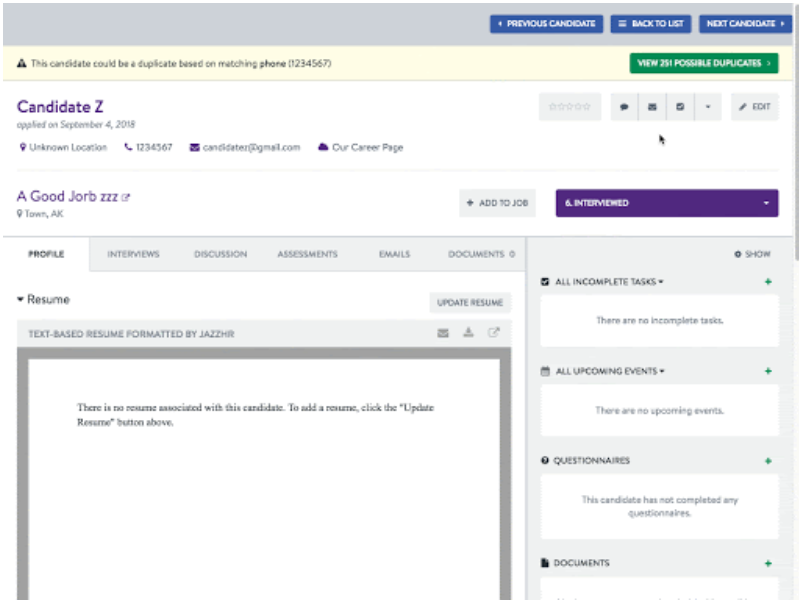Open the 6. Interviewed stage dropdown
Image resolution: width=799 pixels, height=602 pixels.
(x=667, y=203)
